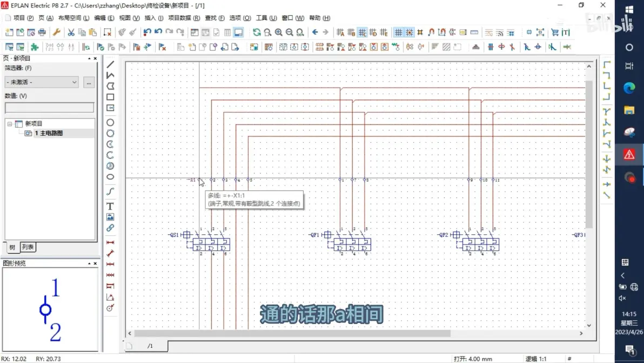Click the horizontal scrollbar of the schematic
This screenshot has height=363, width=644.
(292, 333)
